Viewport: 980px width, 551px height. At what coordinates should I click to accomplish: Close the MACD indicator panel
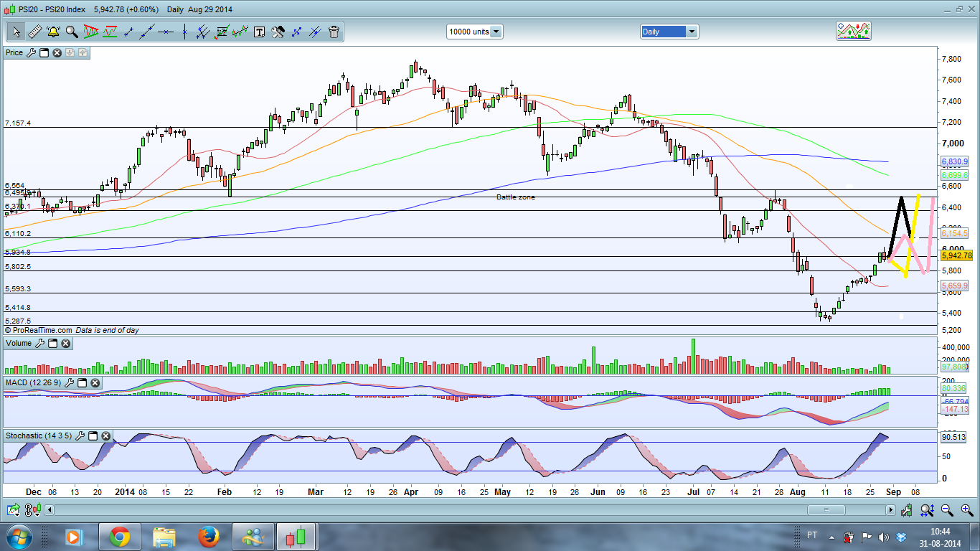point(95,383)
